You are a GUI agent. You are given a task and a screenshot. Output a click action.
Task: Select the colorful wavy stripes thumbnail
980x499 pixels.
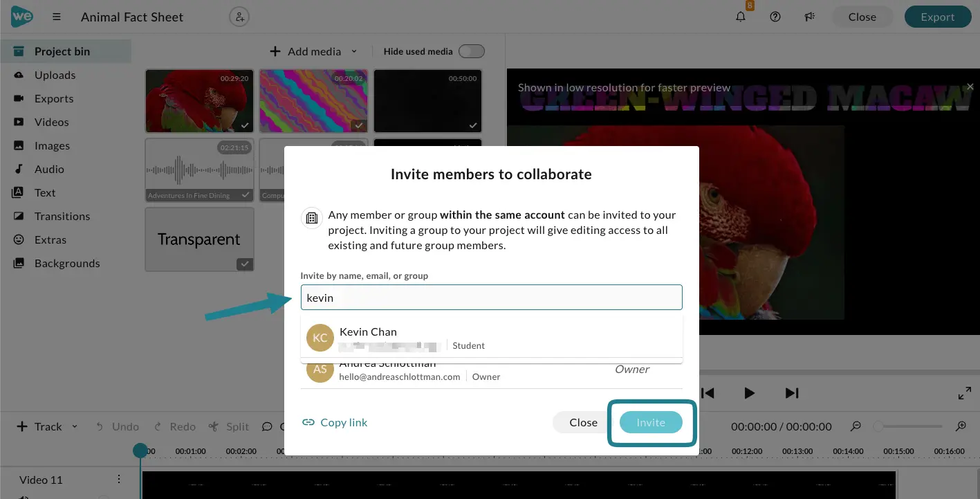point(313,101)
